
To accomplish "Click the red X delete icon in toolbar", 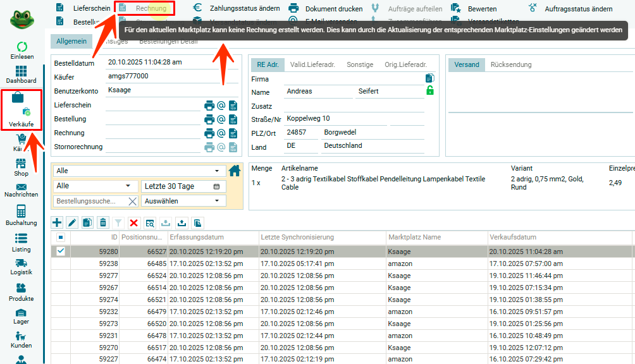I will coord(134,222).
